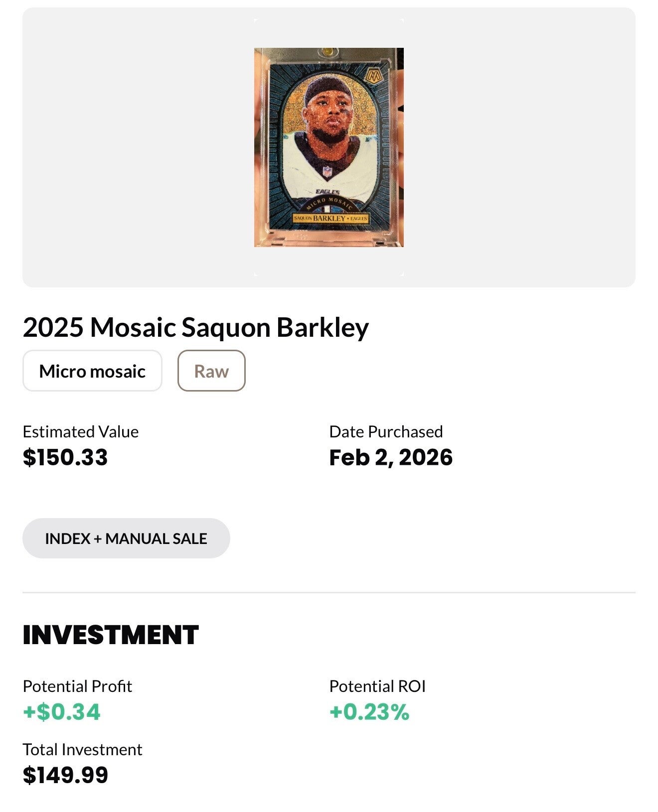Viewport: 658px width, 812px height.
Task: Click the green +$0.34 profit value
Action: point(62,712)
